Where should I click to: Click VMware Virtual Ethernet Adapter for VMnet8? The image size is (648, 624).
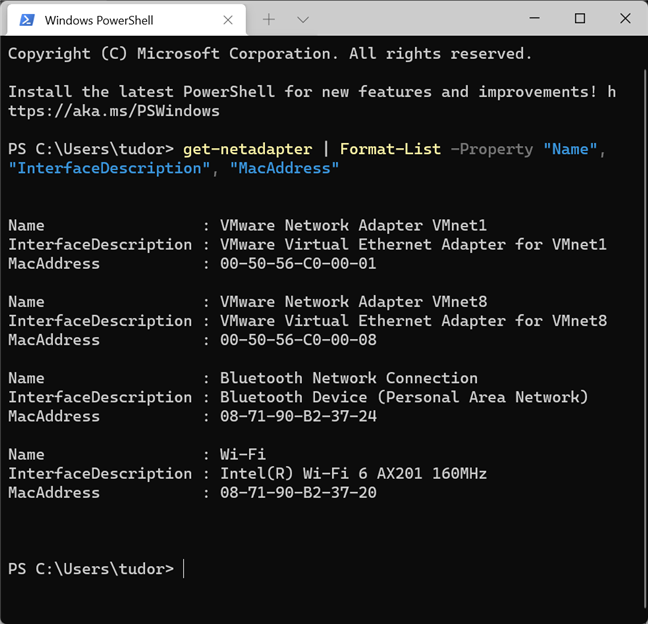(413, 321)
